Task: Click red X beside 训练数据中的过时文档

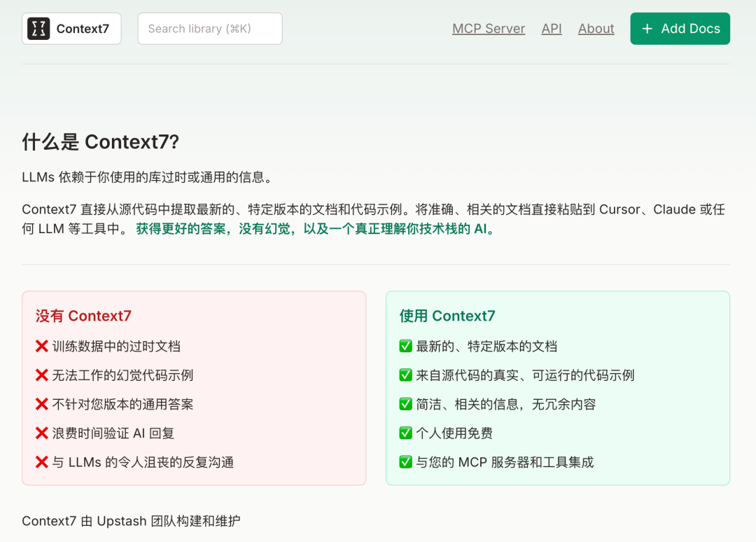Action: pos(42,346)
